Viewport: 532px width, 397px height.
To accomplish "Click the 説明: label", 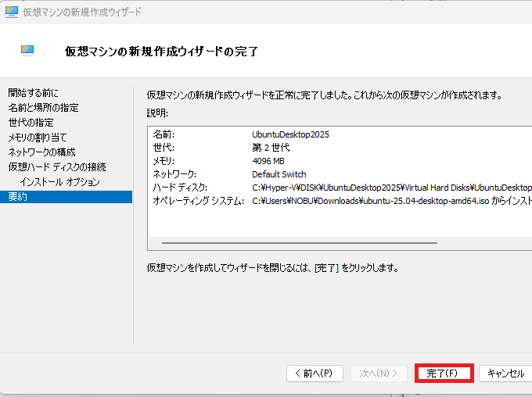I will 157,113.
